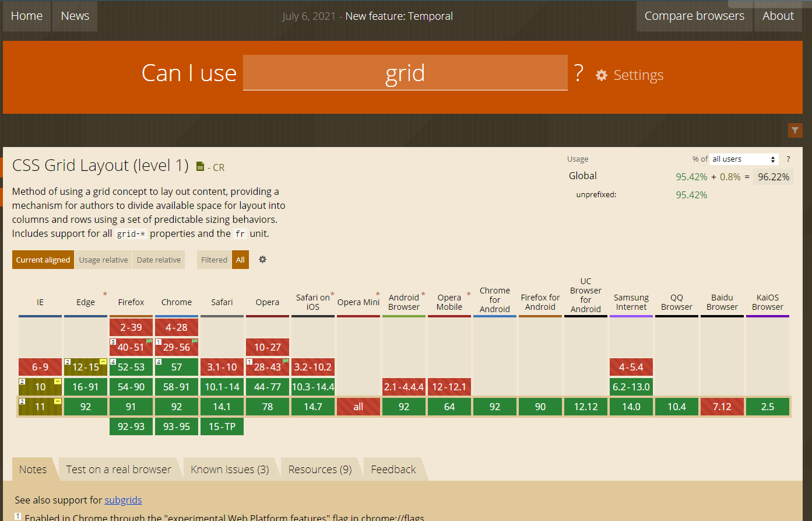Screen dimensions: 812x521
Task: Click the Firefox column header
Action: pos(131,302)
